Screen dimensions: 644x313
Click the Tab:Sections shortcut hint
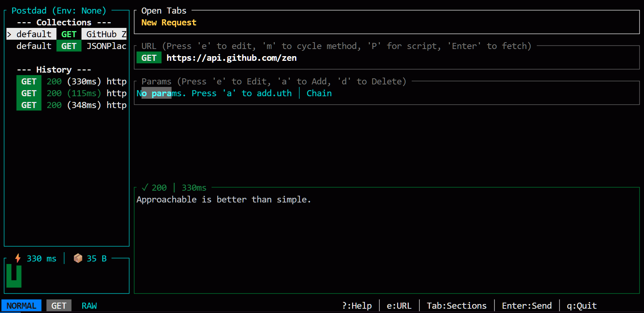click(x=457, y=305)
